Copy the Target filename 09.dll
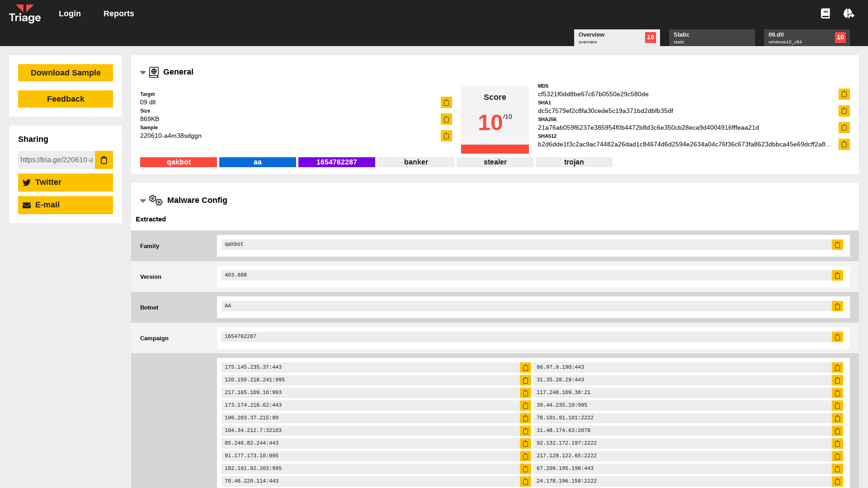Image resolution: width=868 pixels, height=488 pixels. click(446, 103)
